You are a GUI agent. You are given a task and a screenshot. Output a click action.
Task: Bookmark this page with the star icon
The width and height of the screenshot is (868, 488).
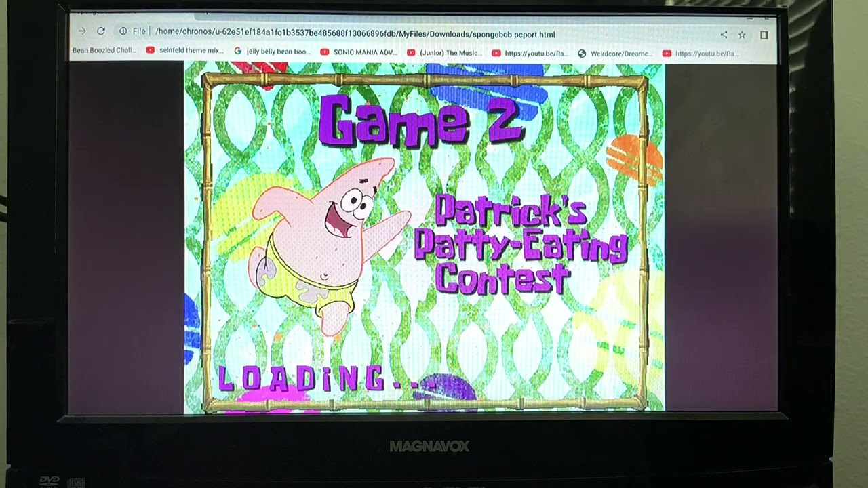(x=742, y=35)
